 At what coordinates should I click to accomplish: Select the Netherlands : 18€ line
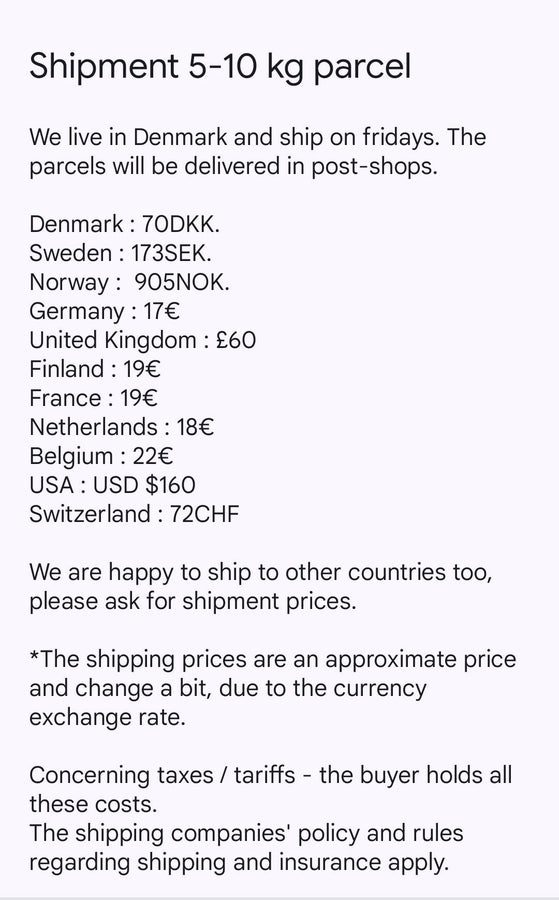coord(122,427)
